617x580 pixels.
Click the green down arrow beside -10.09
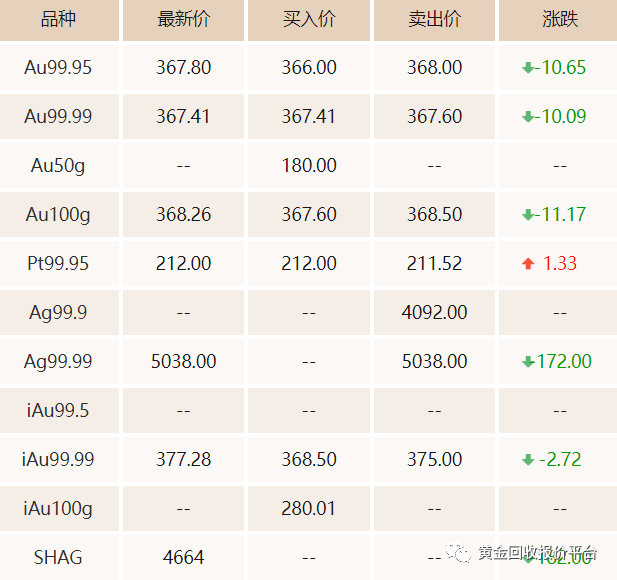[528, 117]
